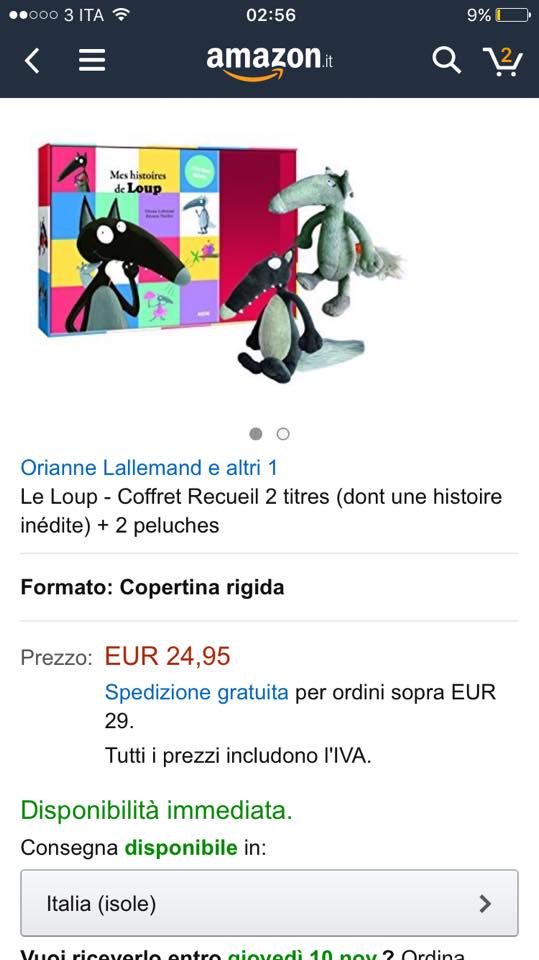This screenshot has height=960, width=539.
Task: Open the Italia (isole) delivery dropdown
Action: [x=270, y=903]
